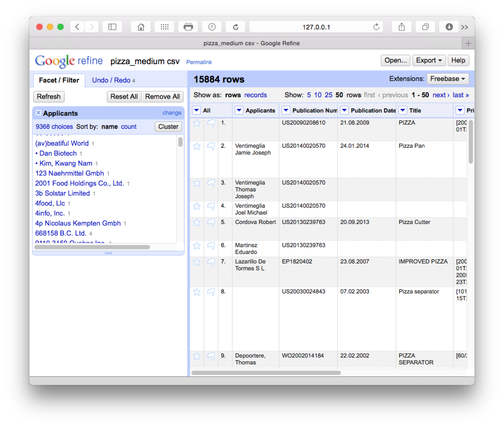Open a new tab with plus button
The height and width of the screenshot is (427, 504).
(x=468, y=43)
